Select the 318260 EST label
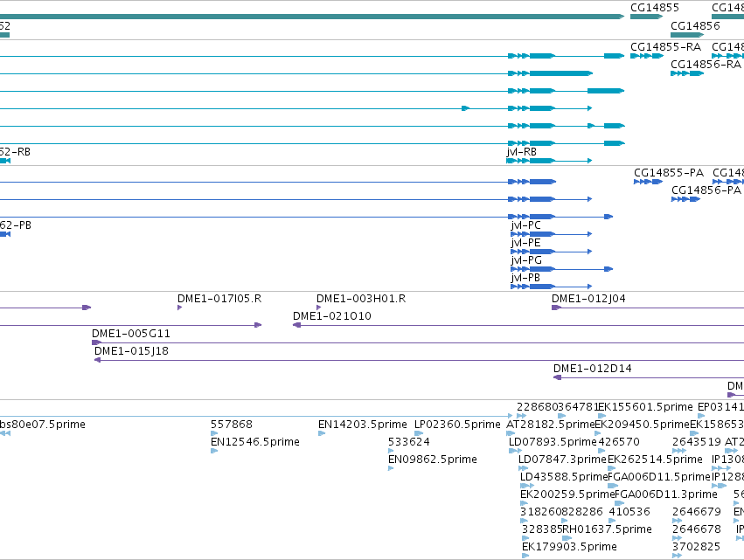The width and height of the screenshot is (744, 560). [540, 512]
